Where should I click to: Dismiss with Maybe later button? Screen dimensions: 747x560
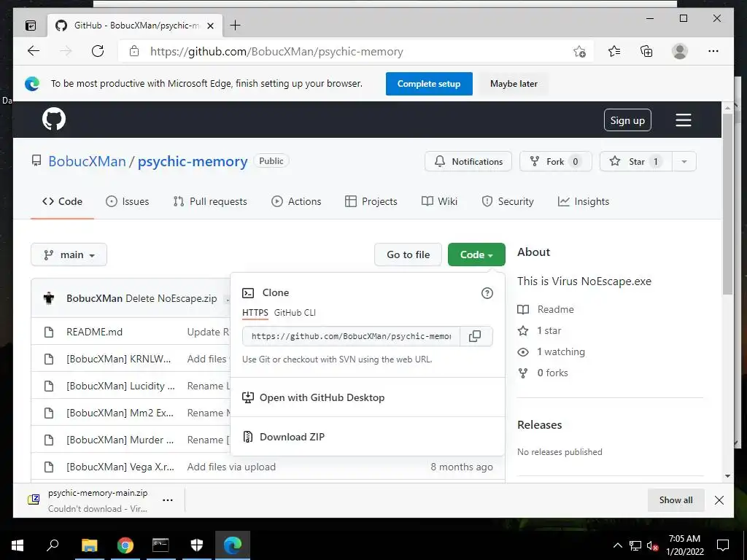coord(514,84)
